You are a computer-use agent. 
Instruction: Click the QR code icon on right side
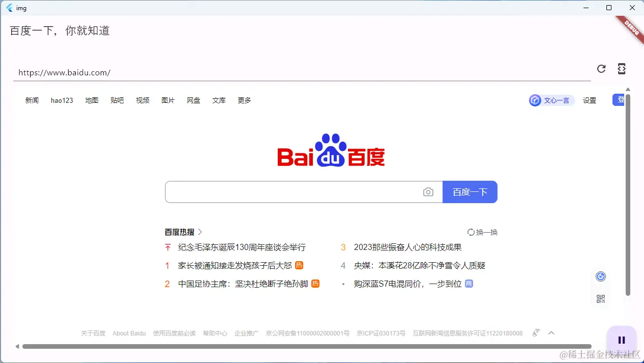(601, 299)
